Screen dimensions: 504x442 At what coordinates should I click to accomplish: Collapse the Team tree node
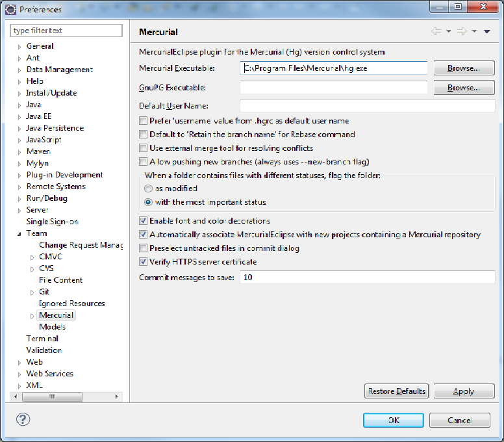[x=19, y=234]
